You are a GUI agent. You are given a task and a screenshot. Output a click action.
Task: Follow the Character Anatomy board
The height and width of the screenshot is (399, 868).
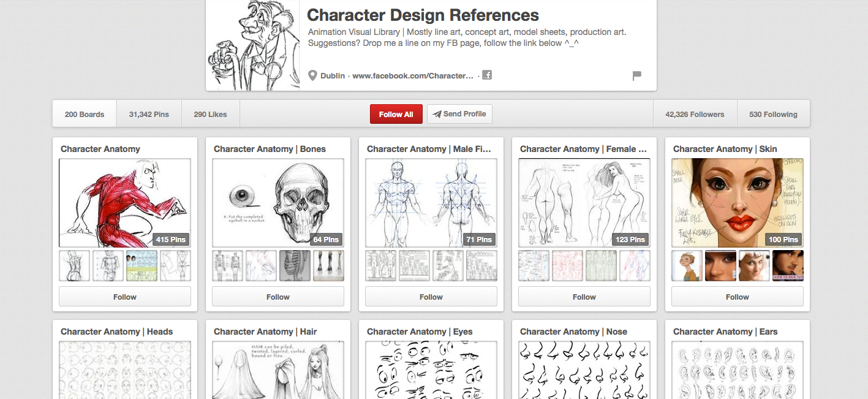click(x=125, y=297)
